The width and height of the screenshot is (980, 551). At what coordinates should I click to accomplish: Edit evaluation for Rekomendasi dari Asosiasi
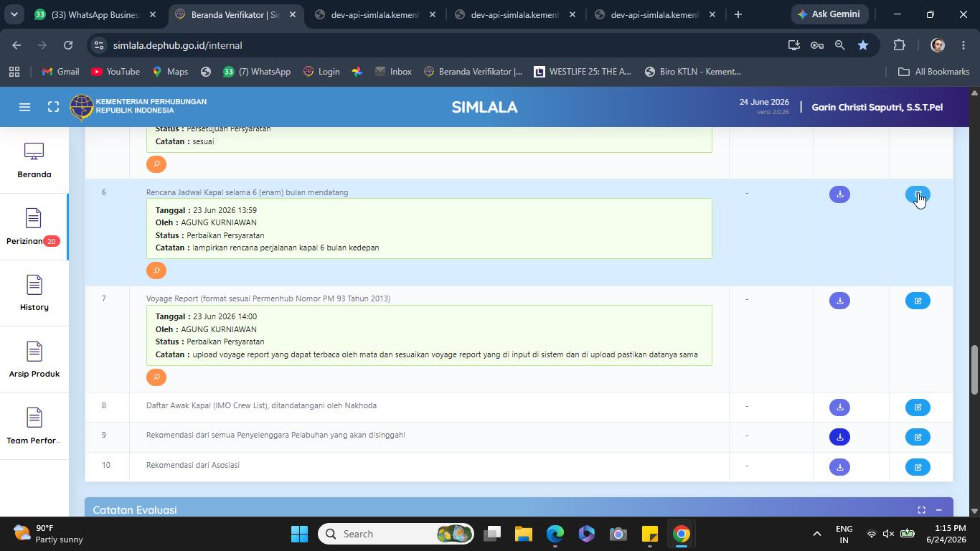tap(918, 467)
